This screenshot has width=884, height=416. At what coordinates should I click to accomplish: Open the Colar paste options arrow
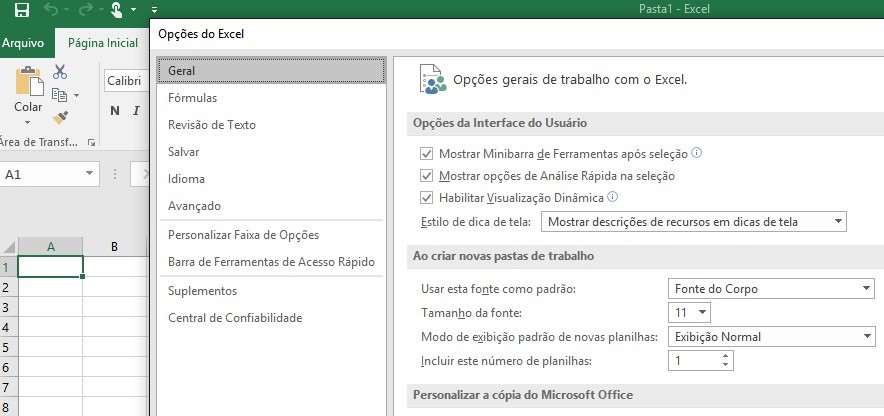(28, 122)
